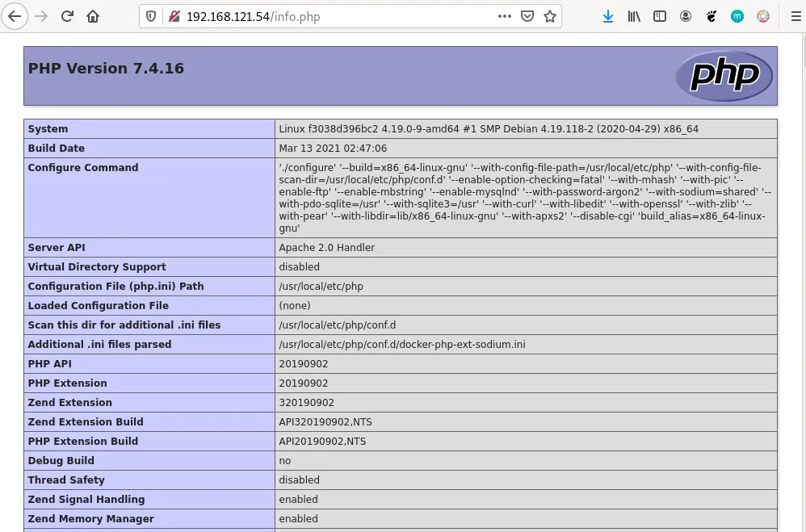Viewport: 806px width, 532px height.
Task: Toggle the browser sidebar
Action: coord(660,16)
